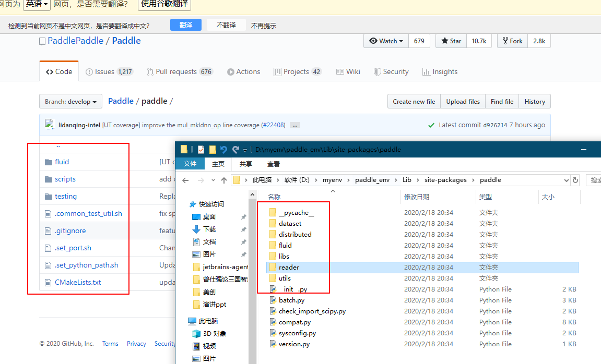The height and width of the screenshot is (364, 601).
Task: Click Explorer forward arrow
Action: click(201, 180)
